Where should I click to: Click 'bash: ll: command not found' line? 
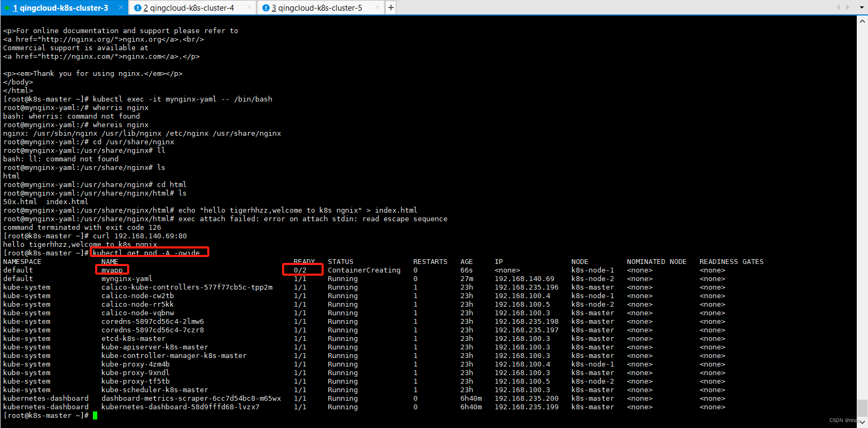point(61,159)
